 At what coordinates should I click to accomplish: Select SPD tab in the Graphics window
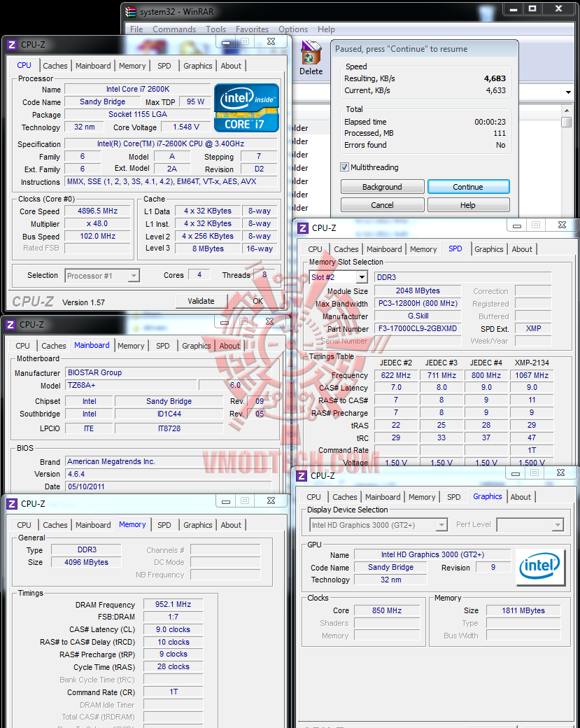point(454,497)
